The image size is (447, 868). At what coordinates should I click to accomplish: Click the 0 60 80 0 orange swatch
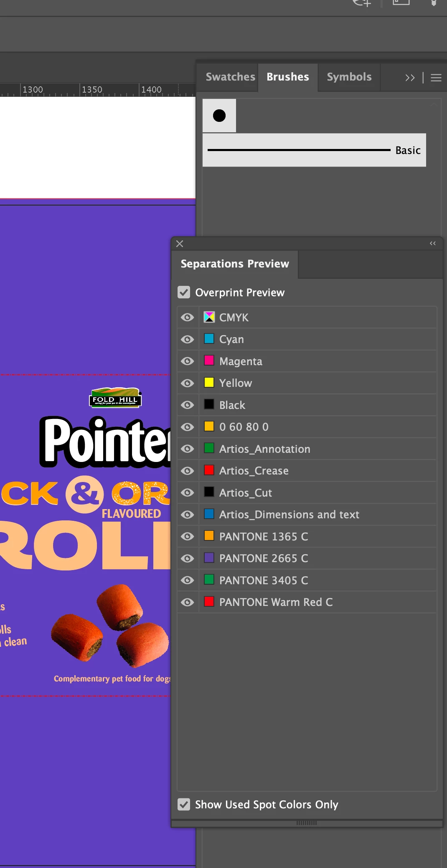click(209, 426)
